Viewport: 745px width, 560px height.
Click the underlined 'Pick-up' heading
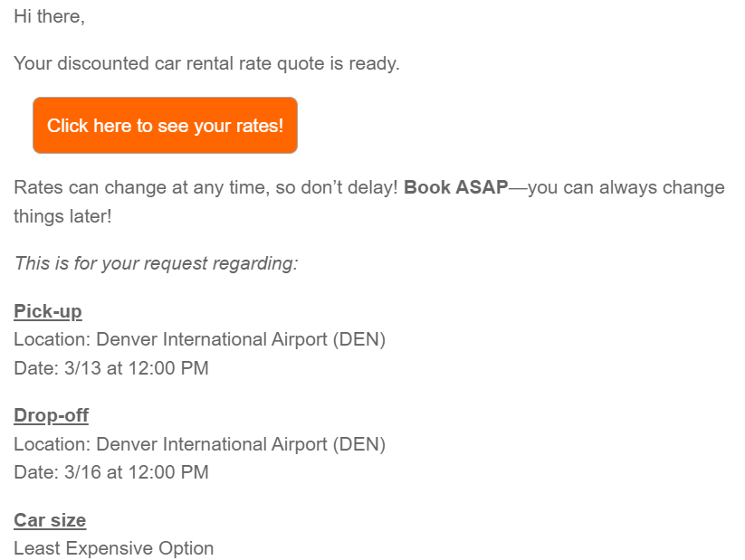click(47, 311)
